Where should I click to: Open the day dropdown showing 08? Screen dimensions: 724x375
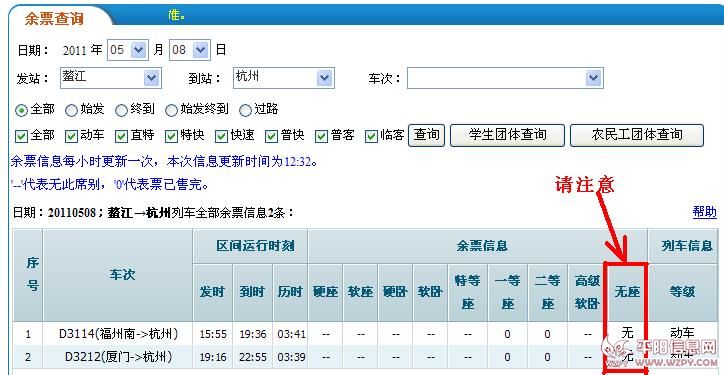[x=190, y=49]
